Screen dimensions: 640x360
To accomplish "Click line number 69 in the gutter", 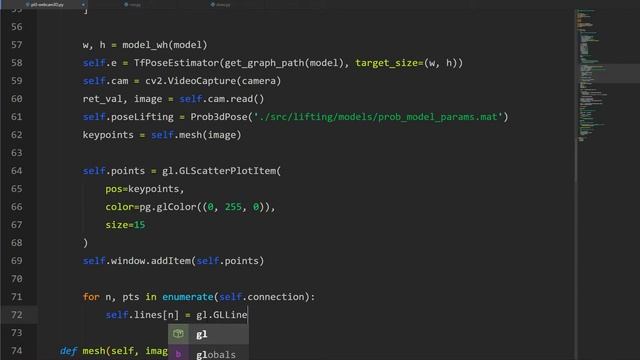I will (17, 261).
